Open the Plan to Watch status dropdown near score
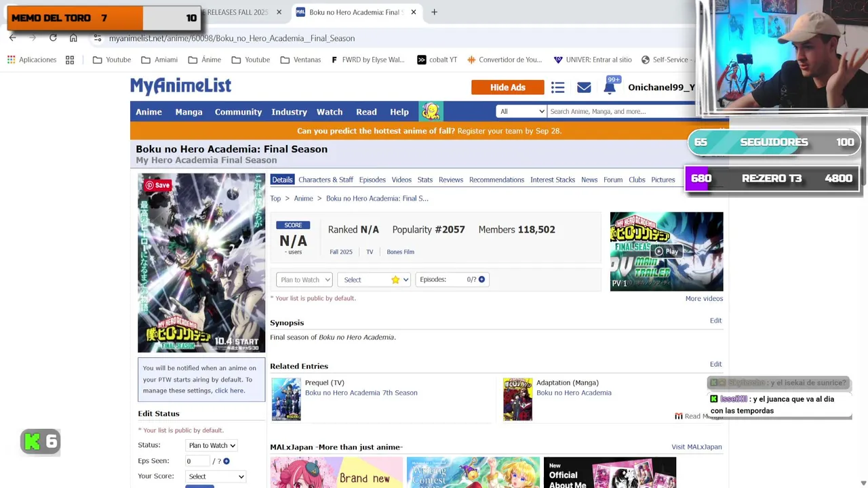The width and height of the screenshot is (868, 488). pos(304,279)
